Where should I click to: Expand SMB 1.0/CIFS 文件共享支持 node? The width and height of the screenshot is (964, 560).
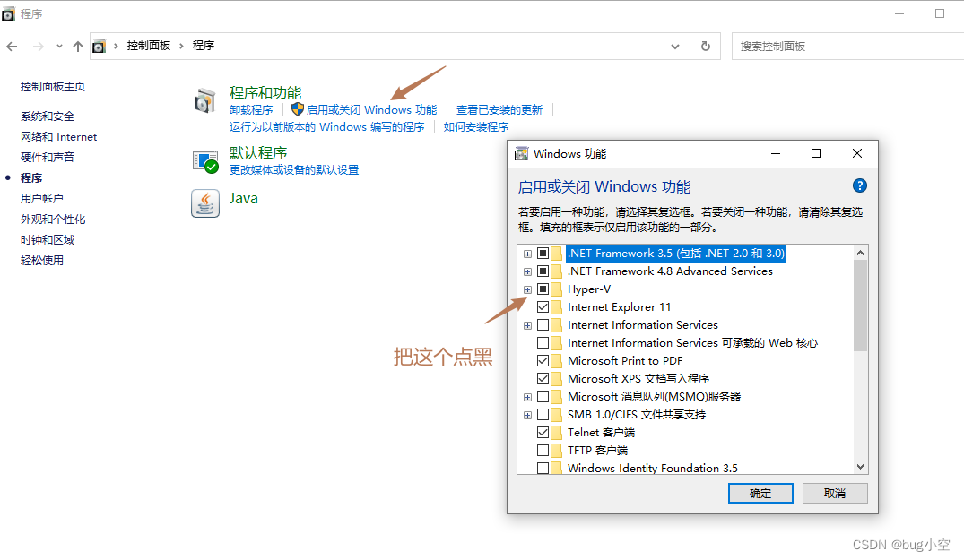[x=527, y=415]
